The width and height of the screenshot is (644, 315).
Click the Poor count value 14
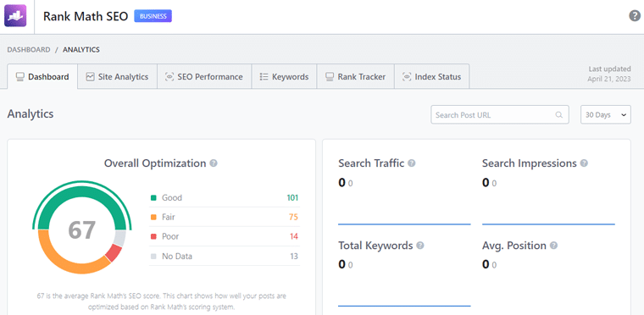(x=294, y=236)
